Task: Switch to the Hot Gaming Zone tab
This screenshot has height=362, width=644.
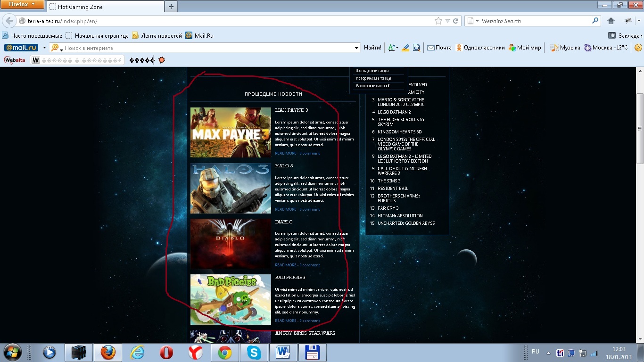Action: point(106,7)
